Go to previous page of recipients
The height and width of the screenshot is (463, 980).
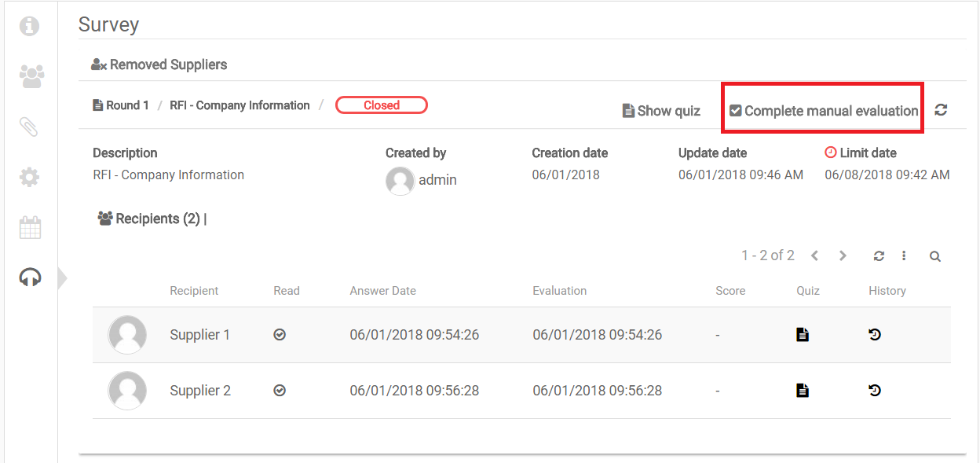tap(815, 256)
